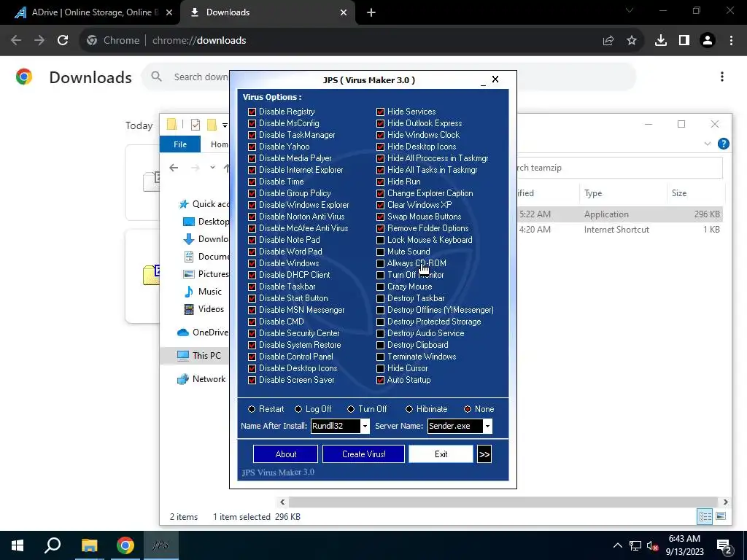Image resolution: width=747 pixels, height=560 pixels.
Task: Open Chrome's three-dot main menu
Action: pos(731,41)
